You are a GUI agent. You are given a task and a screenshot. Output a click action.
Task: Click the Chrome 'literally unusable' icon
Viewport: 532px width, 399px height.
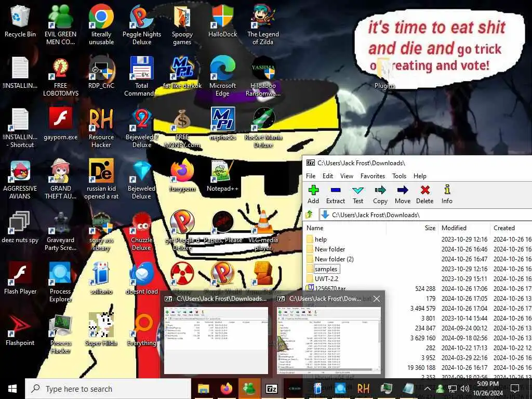(101, 24)
